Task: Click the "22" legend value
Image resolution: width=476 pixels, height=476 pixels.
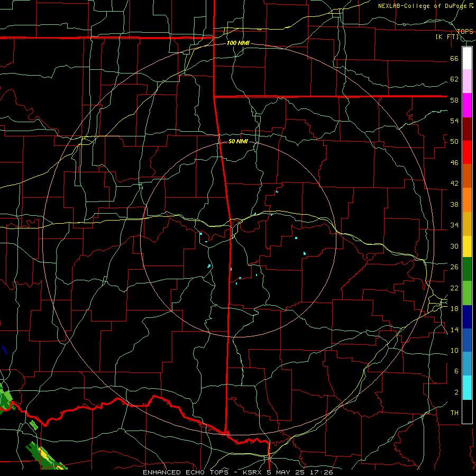Action: pyautogui.click(x=454, y=288)
